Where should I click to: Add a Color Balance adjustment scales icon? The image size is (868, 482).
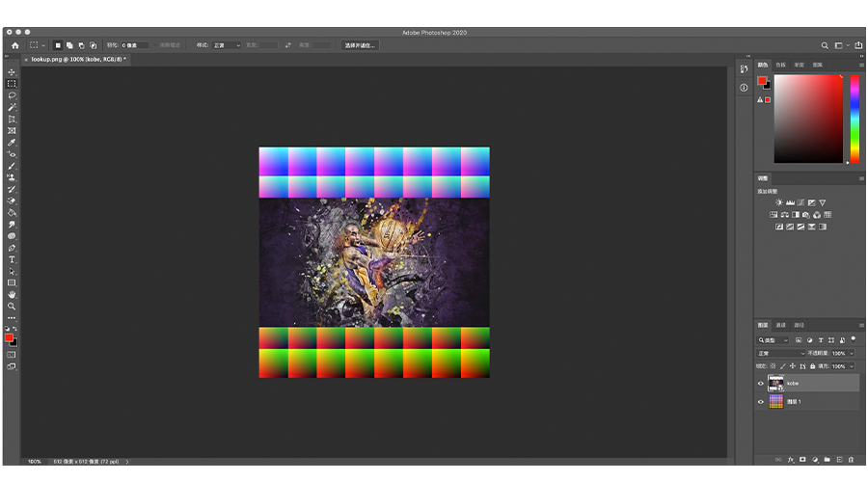[784, 215]
